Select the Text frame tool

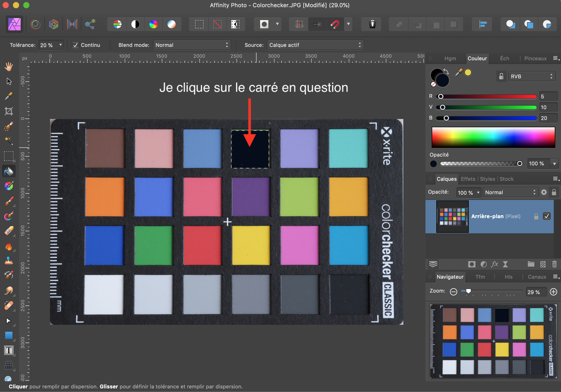[x=9, y=350]
